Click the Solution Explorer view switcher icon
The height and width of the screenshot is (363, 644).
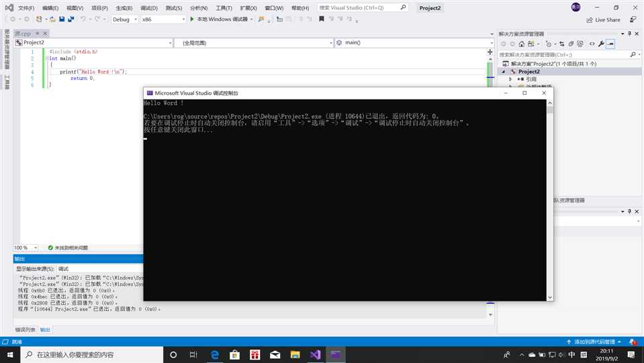pyautogui.click(x=531, y=44)
